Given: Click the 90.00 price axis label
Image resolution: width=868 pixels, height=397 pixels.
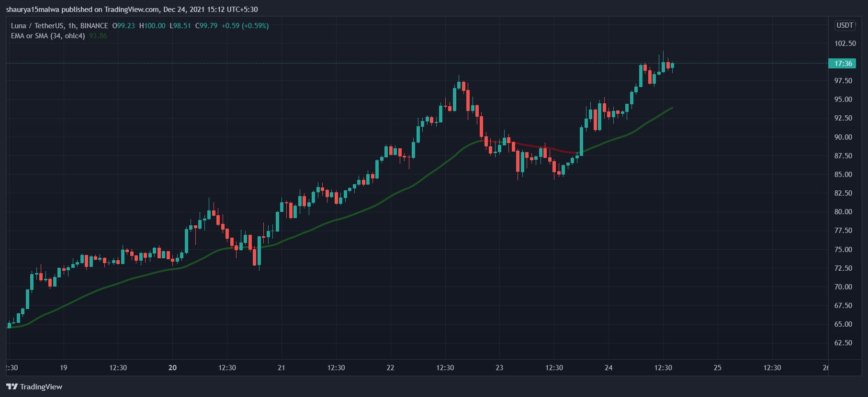Looking at the screenshot, I should pyautogui.click(x=843, y=137).
